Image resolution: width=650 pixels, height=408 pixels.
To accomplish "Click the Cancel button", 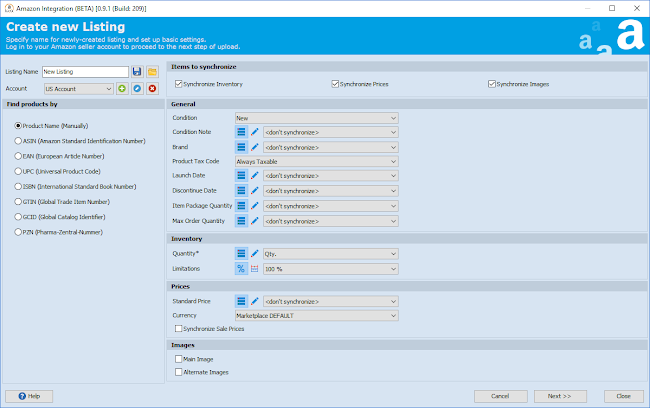I will point(501,396).
